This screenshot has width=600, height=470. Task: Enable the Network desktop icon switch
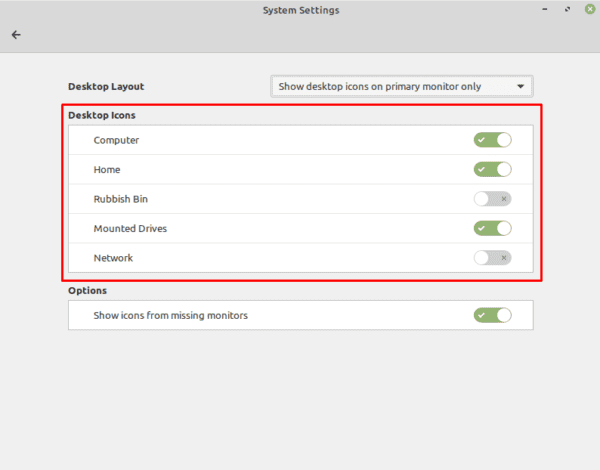point(492,258)
